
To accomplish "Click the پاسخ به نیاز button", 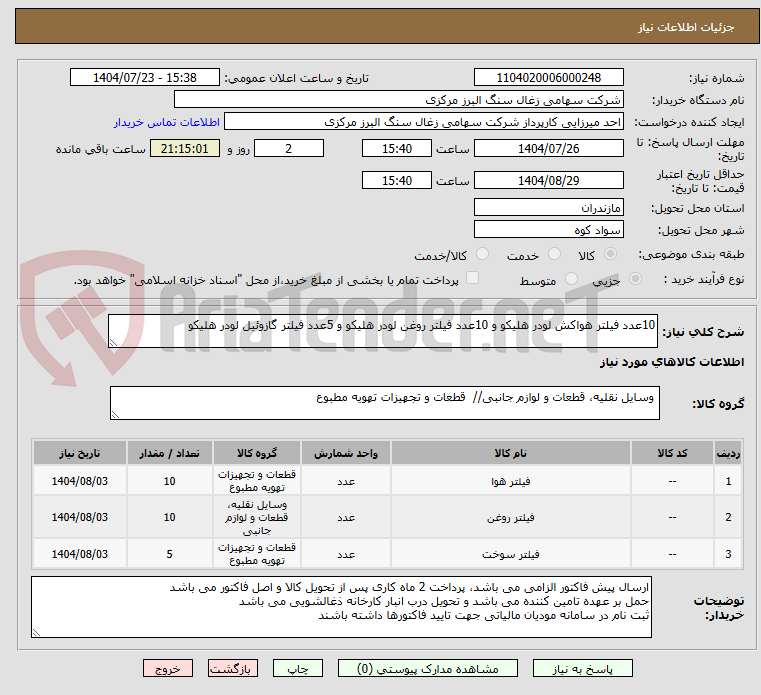I will [582, 668].
